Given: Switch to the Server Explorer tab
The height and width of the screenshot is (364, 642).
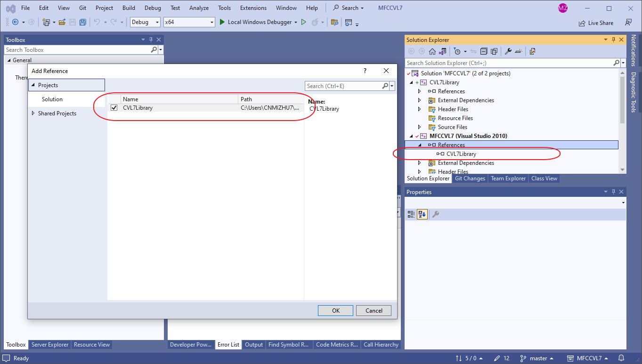Looking at the screenshot, I should pos(50,345).
